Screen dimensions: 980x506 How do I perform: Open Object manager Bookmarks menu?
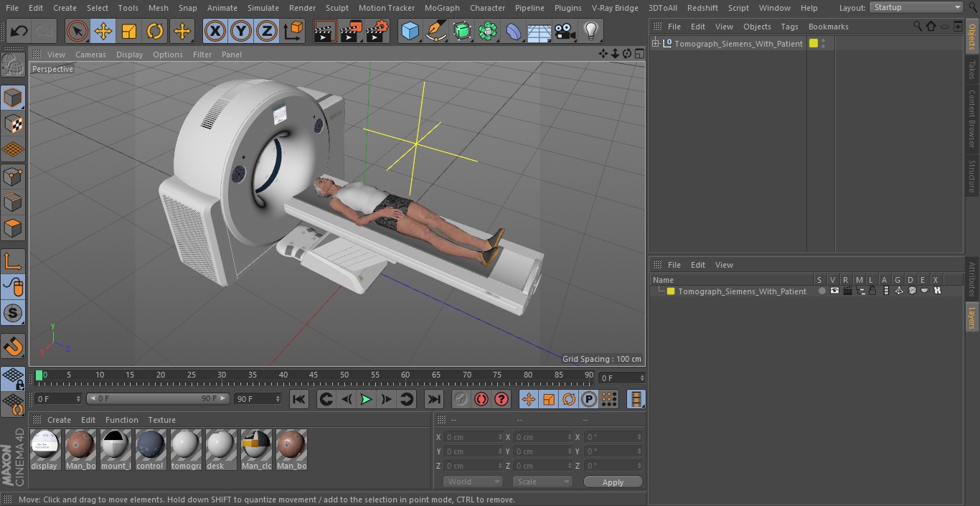[828, 27]
